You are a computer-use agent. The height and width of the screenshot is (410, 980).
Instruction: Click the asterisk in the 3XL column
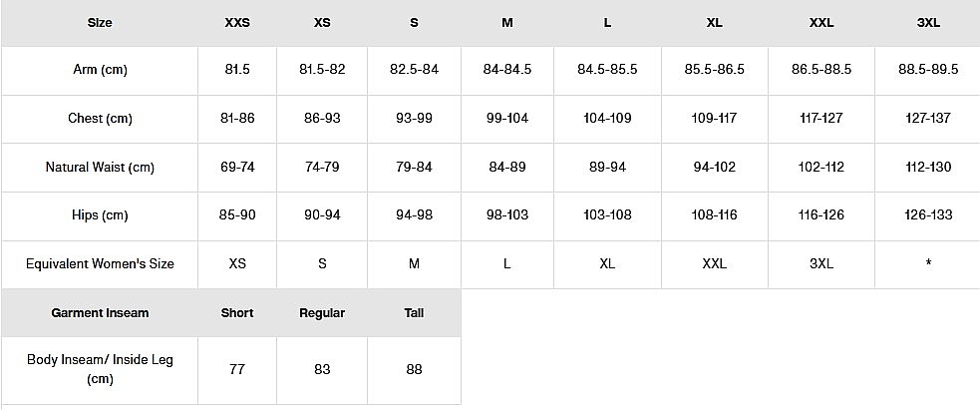click(x=928, y=264)
